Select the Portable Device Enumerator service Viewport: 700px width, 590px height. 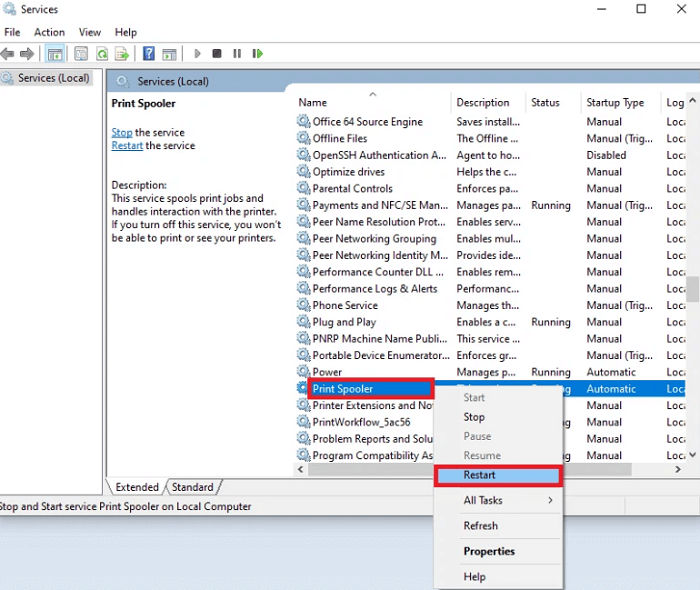click(490, 355)
